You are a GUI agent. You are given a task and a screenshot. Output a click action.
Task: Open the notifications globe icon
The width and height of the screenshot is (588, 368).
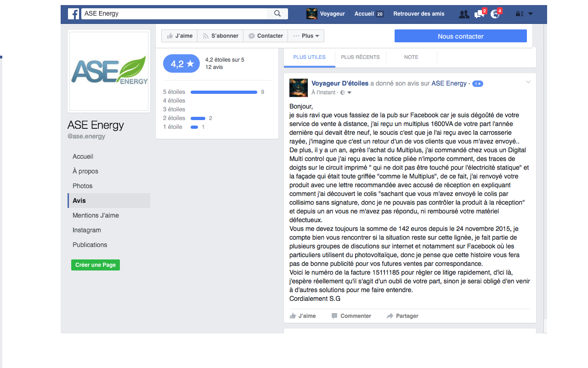pyautogui.click(x=495, y=14)
